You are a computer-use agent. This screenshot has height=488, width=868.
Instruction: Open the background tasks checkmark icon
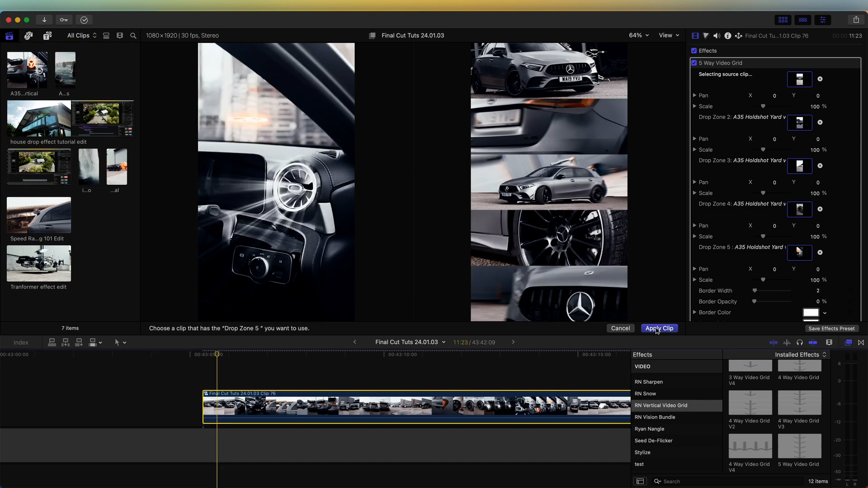pos(84,20)
